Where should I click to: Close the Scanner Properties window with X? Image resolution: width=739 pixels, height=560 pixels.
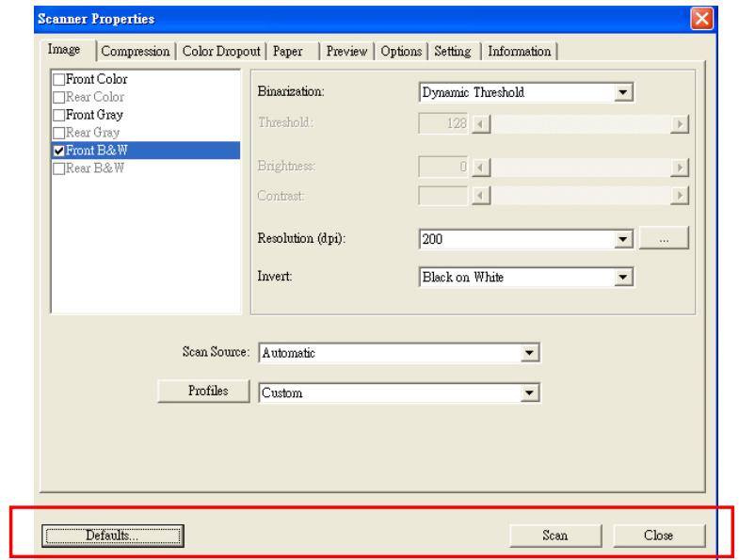pyautogui.click(x=701, y=20)
